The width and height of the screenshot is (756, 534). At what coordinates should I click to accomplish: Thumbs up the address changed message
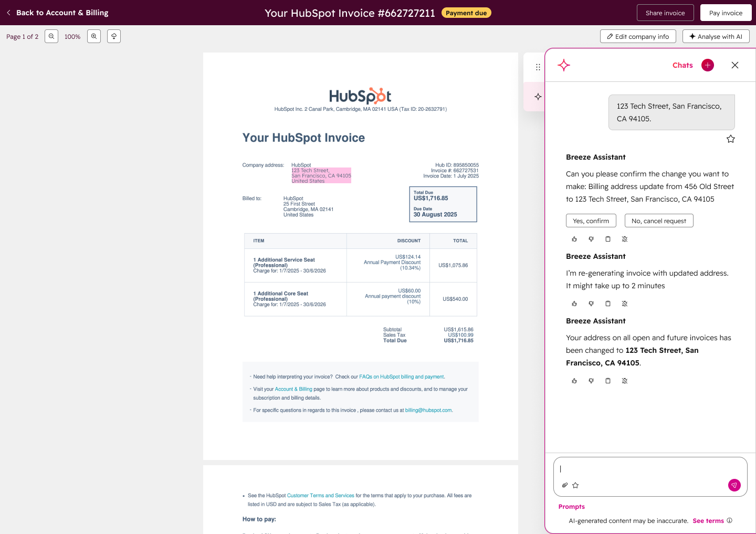[x=574, y=381]
